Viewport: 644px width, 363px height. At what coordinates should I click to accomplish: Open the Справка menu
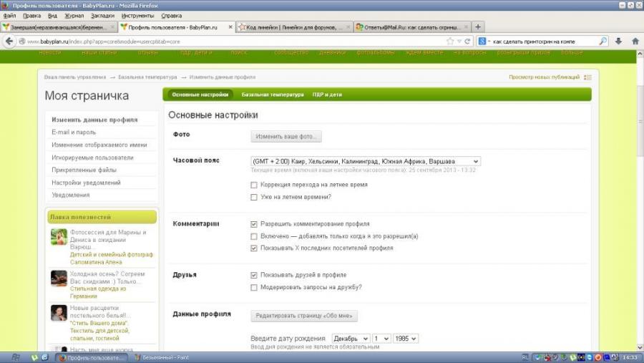click(x=171, y=16)
